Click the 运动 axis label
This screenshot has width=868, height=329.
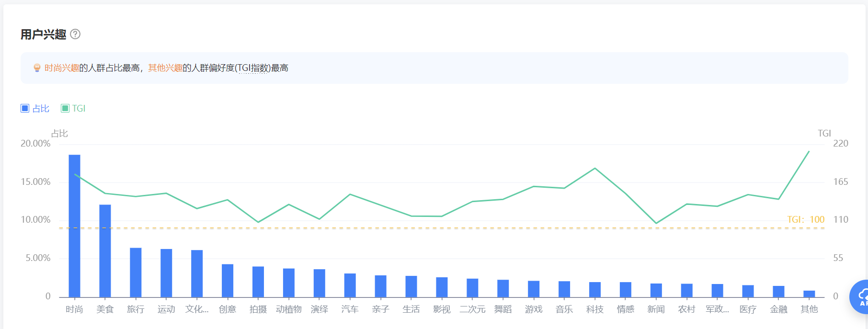pyautogui.click(x=166, y=309)
